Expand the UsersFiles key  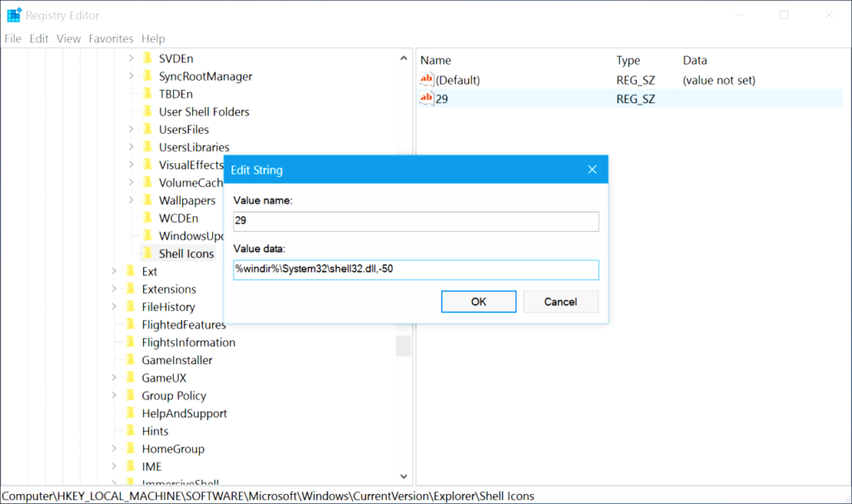[x=131, y=129]
